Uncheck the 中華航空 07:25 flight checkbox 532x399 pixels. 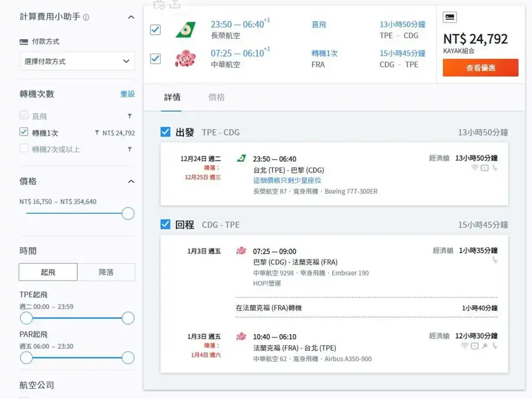click(155, 59)
